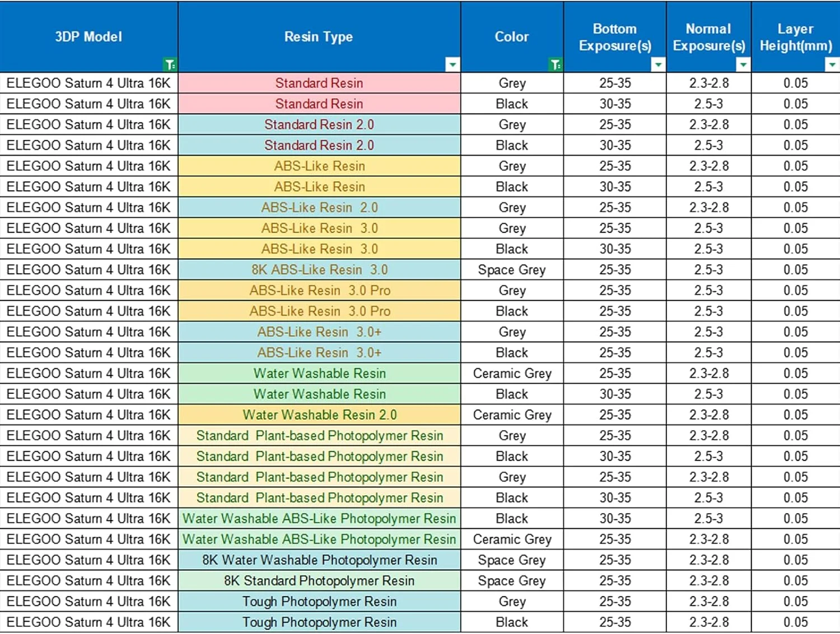Select the ABS-Like Resin 2.0 cell

click(319, 208)
